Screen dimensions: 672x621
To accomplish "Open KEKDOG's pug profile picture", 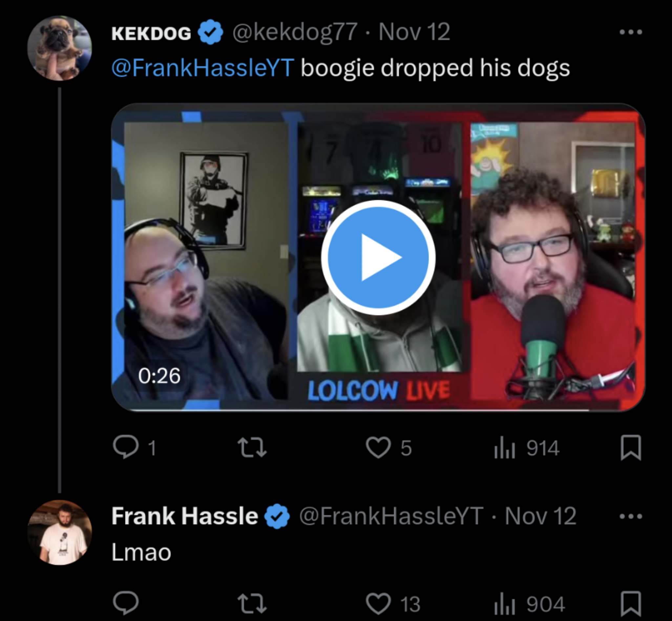I will coord(59,48).
